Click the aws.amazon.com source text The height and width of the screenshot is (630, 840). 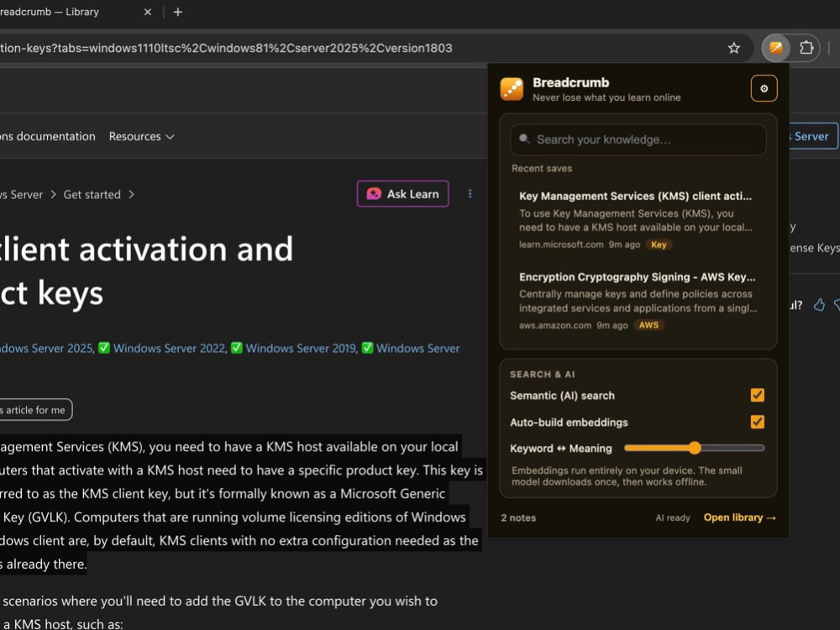[x=555, y=325]
